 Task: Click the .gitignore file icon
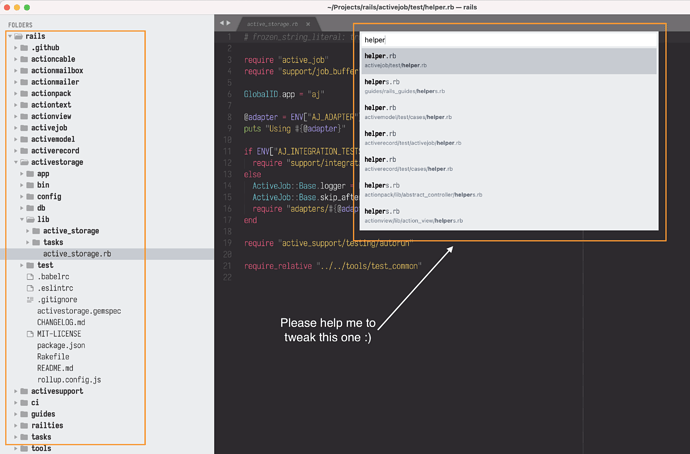click(x=29, y=299)
